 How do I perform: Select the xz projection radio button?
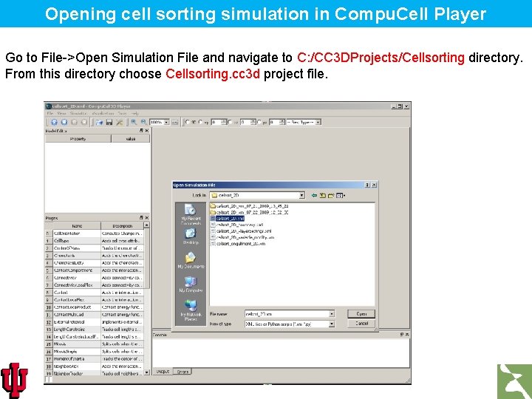230,122
